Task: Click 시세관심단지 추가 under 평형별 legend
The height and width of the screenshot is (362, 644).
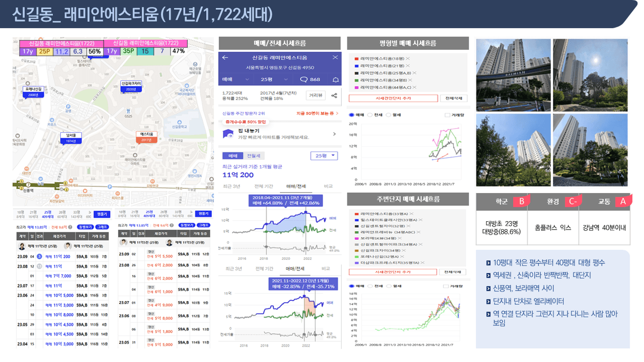Action: tap(393, 98)
